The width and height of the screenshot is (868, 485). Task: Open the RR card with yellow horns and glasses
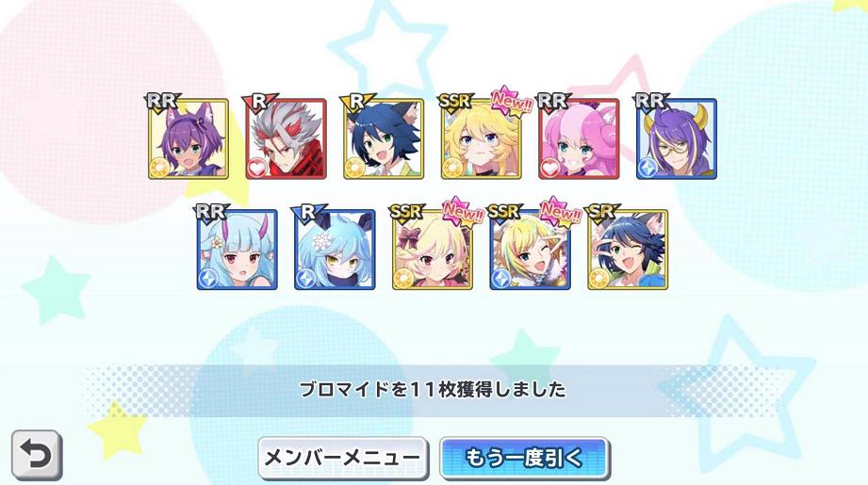pyautogui.click(x=677, y=138)
